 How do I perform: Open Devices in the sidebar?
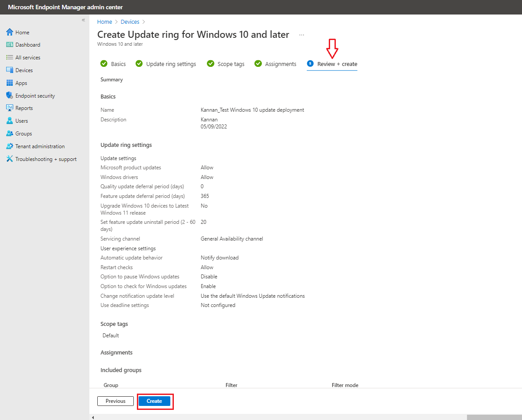click(x=24, y=70)
